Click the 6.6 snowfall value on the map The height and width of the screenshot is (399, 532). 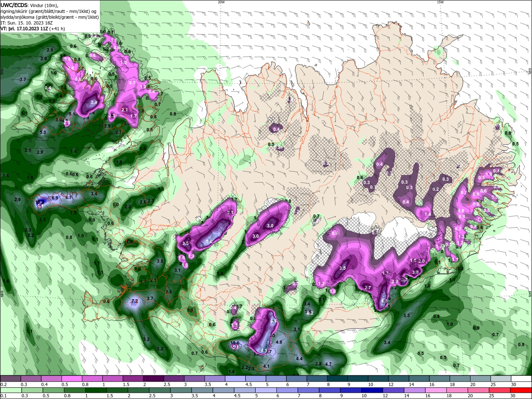pyautogui.click(x=273, y=321)
